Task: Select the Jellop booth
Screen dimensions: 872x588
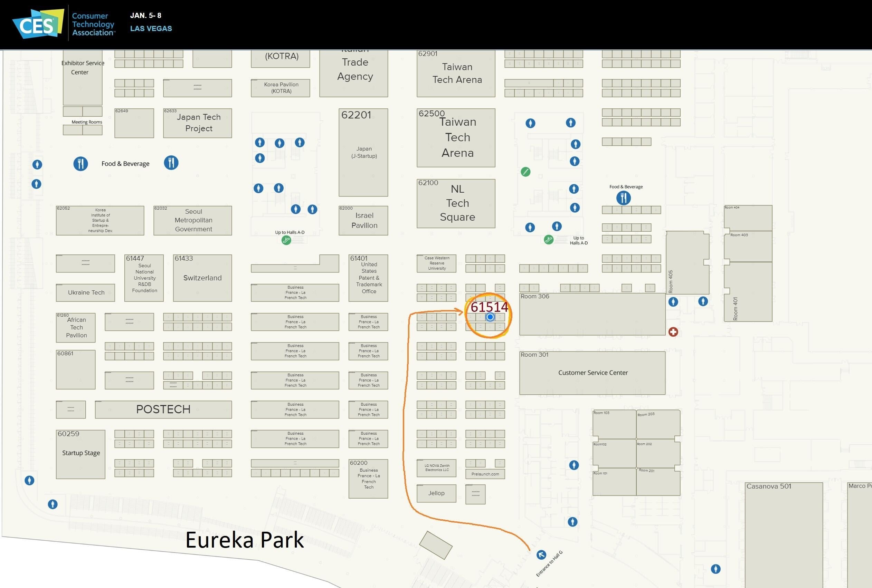Action: [x=436, y=493]
